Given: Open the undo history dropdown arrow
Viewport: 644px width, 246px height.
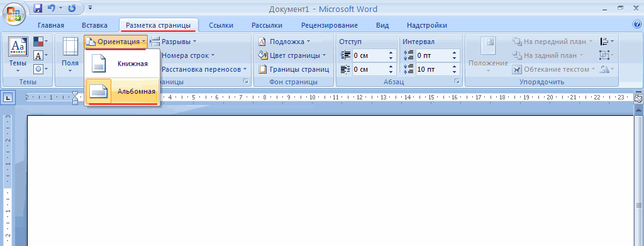Looking at the screenshot, I should coord(60,8).
